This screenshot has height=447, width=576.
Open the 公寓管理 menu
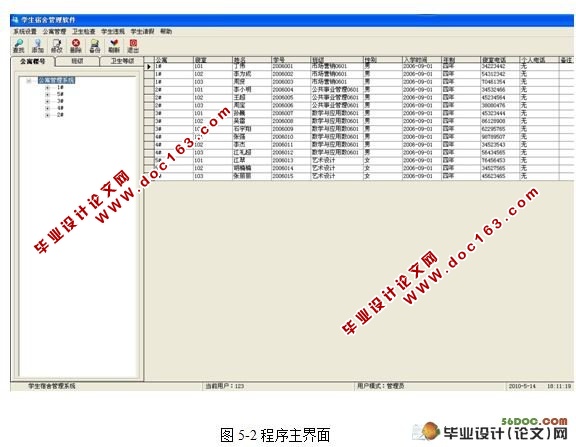54,32
